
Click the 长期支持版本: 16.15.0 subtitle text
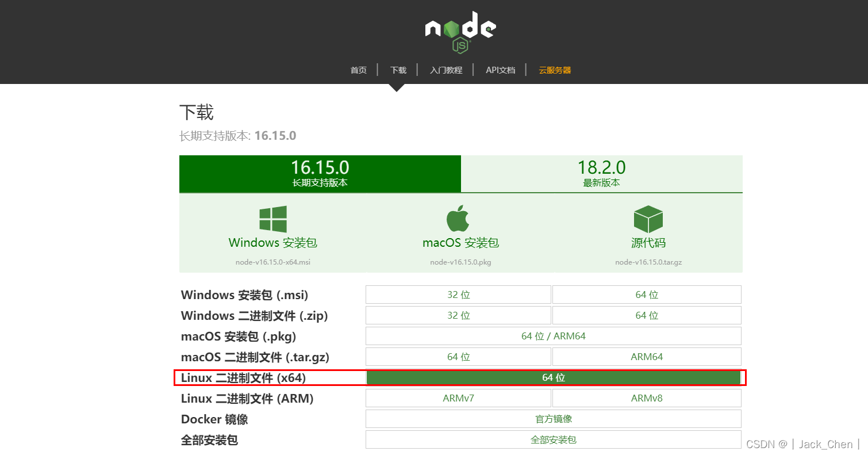click(x=237, y=136)
